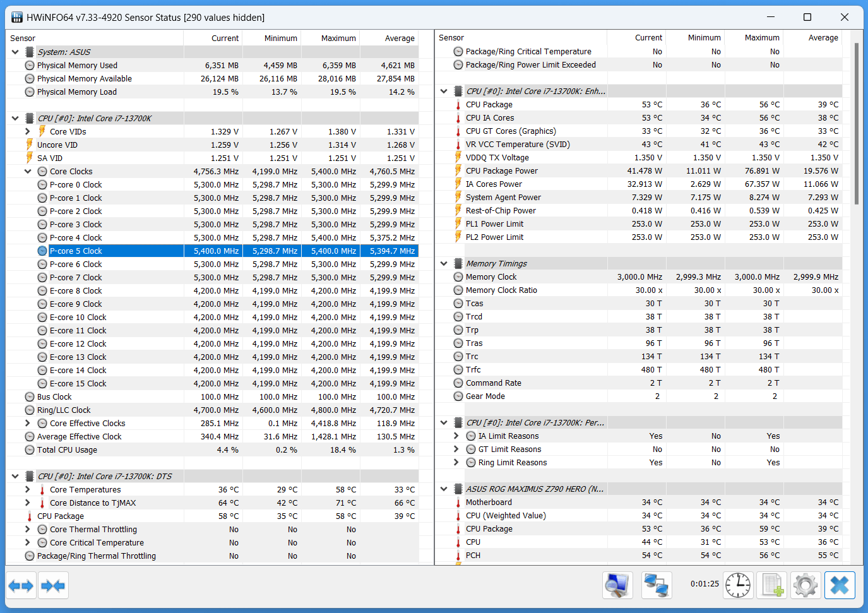Click the VDDQ TX Voltage lightning icon

coord(458,157)
